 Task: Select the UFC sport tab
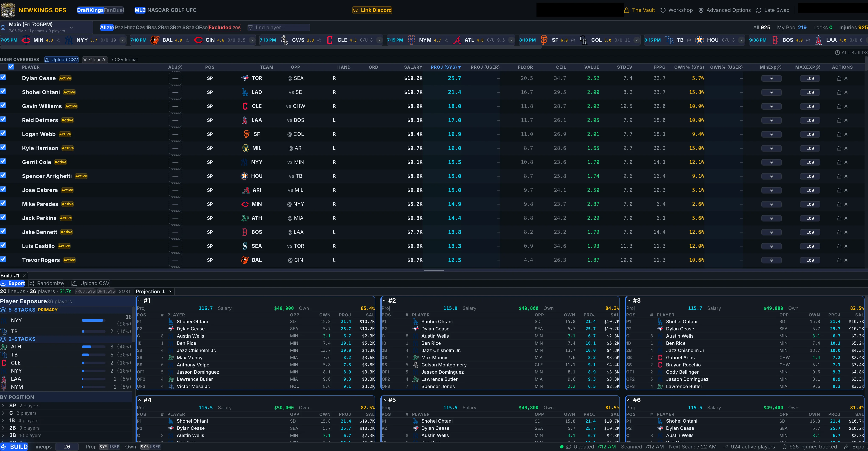point(191,10)
